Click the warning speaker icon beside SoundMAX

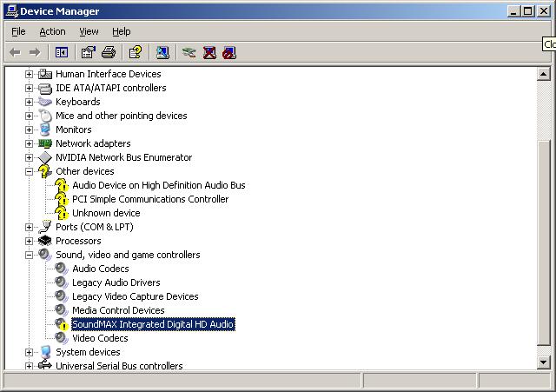click(62, 324)
